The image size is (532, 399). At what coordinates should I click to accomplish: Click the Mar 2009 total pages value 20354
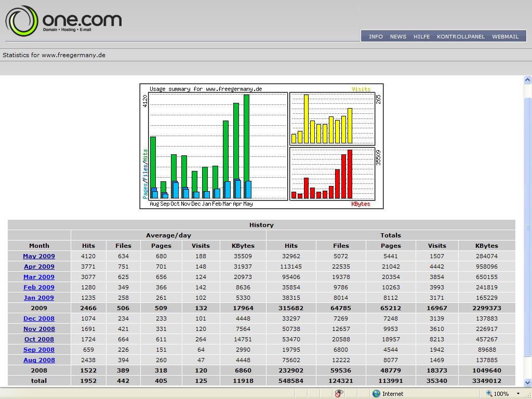point(391,277)
